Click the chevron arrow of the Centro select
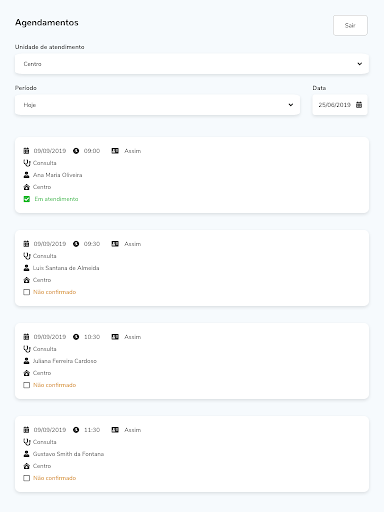Screen dimensions: 384x512 tap(360, 64)
